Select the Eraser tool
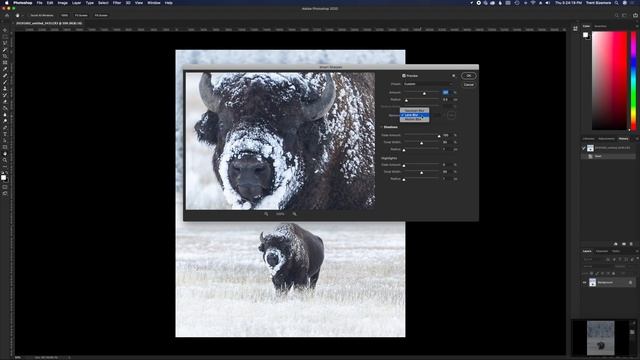This screenshot has width=640, height=360. (x=5, y=102)
